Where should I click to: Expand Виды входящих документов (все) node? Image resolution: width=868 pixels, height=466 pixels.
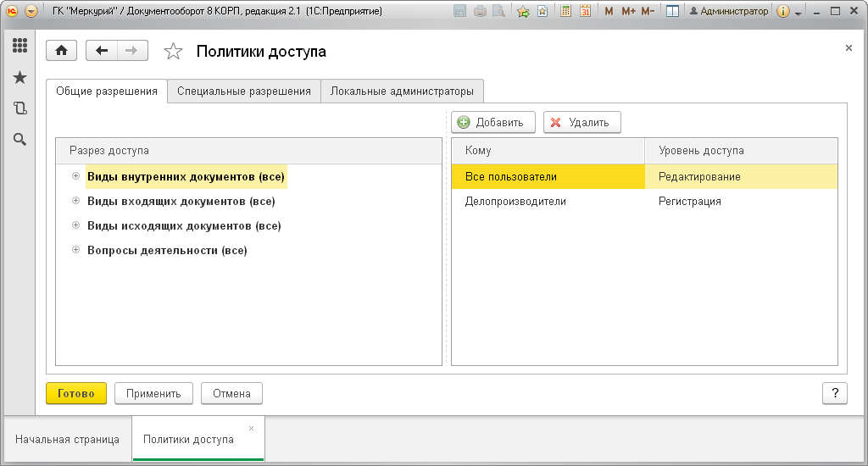coord(75,200)
